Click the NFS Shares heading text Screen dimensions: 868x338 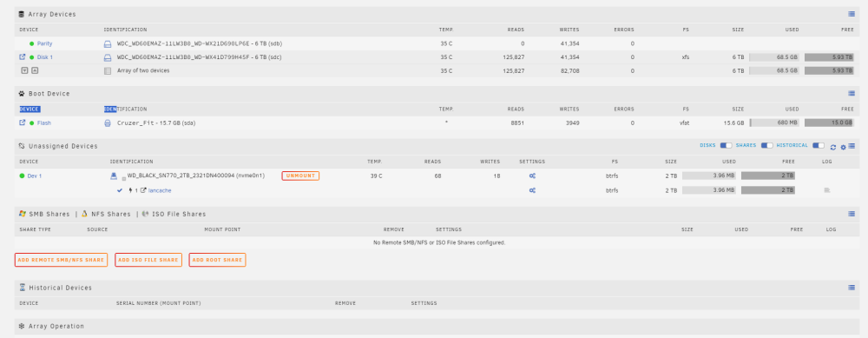[110, 214]
